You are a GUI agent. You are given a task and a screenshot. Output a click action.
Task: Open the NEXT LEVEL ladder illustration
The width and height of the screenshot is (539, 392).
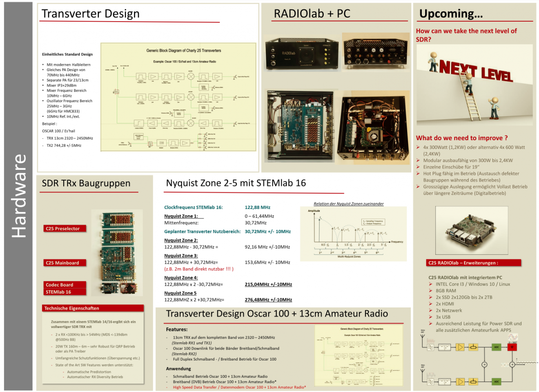click(474, 85)
